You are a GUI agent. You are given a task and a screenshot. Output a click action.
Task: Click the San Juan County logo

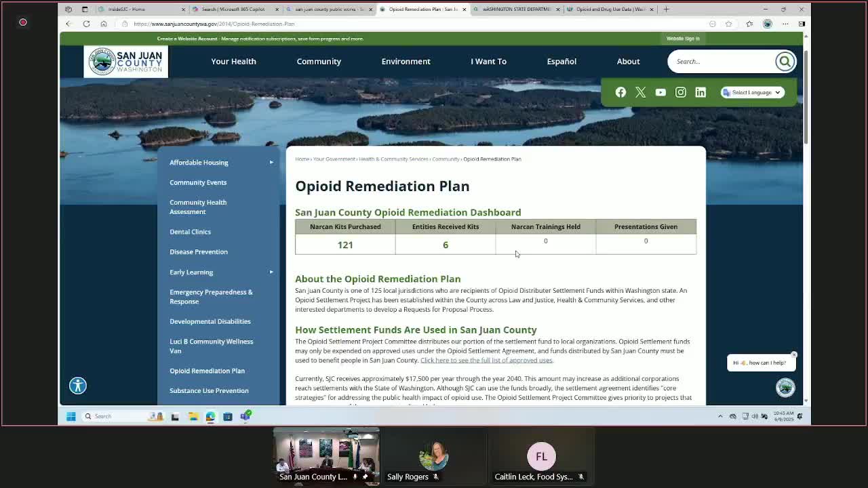pos(125,62)
